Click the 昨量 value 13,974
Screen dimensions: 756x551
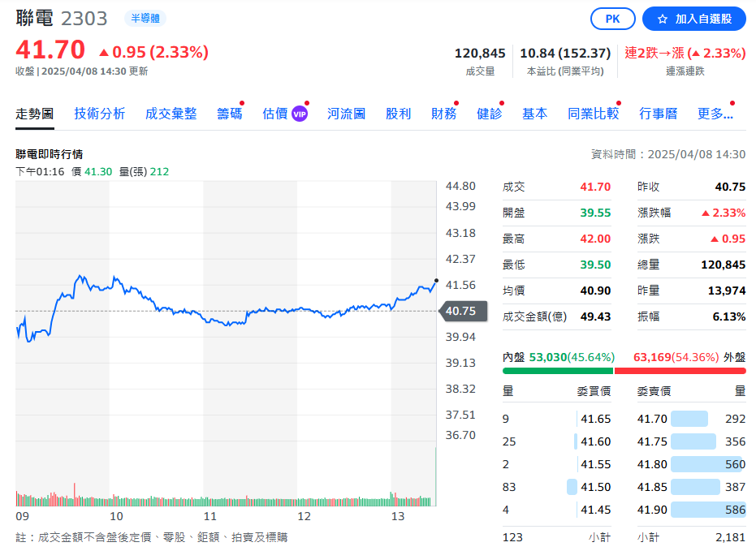coord(727,291)
